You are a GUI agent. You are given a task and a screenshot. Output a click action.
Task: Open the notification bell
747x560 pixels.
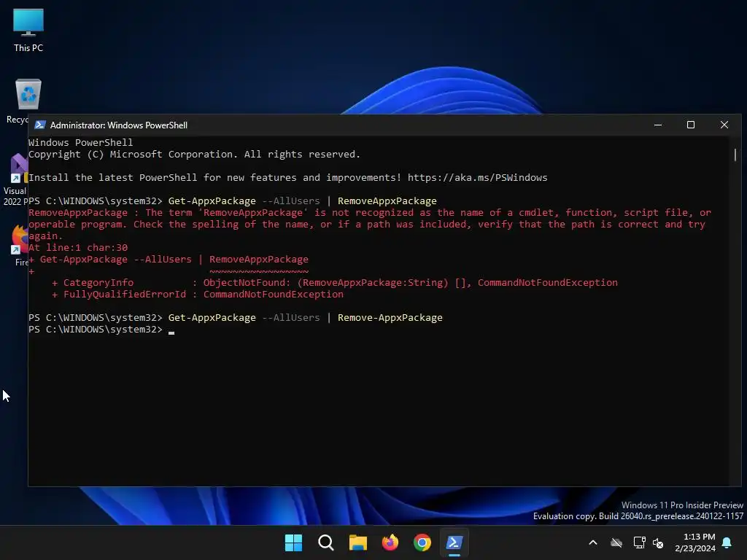coord(727,542)
